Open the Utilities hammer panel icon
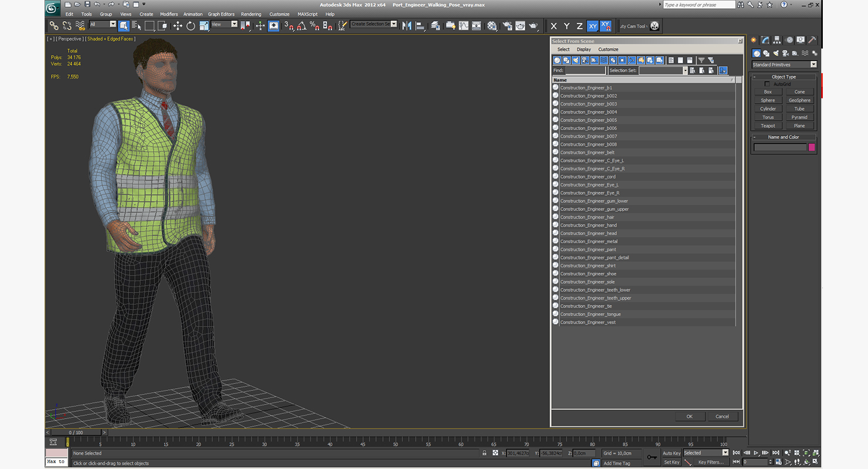Image resolution: width=868 pixels, height=469 pixels. [x=812, y=40]
